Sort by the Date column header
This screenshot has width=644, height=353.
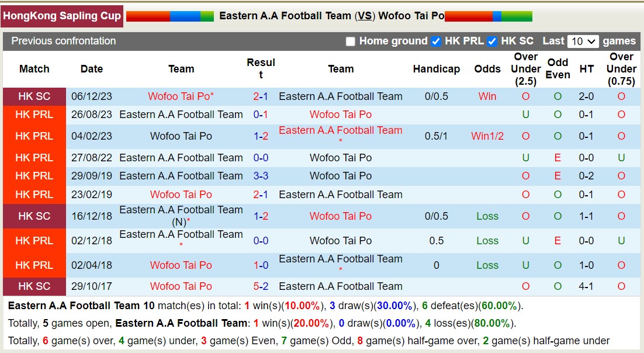point(91,69)
